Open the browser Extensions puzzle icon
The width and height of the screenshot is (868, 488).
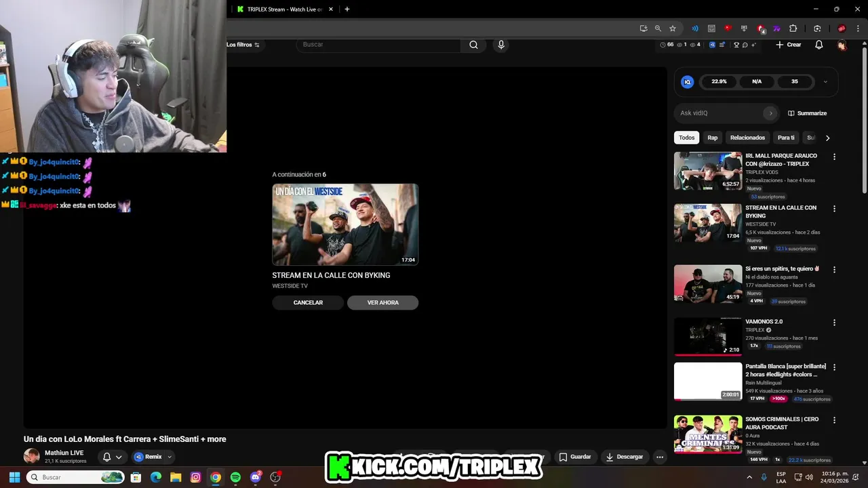[x=793, y=28]
